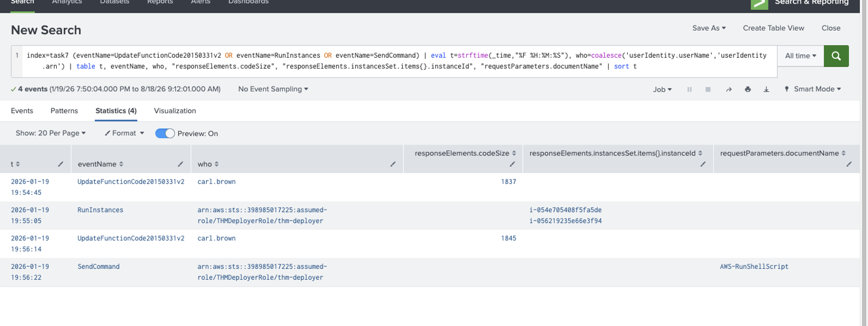Screen dimensions: 868x326
Task: Open the Format dropdown
Action: [x=124, y=133]
